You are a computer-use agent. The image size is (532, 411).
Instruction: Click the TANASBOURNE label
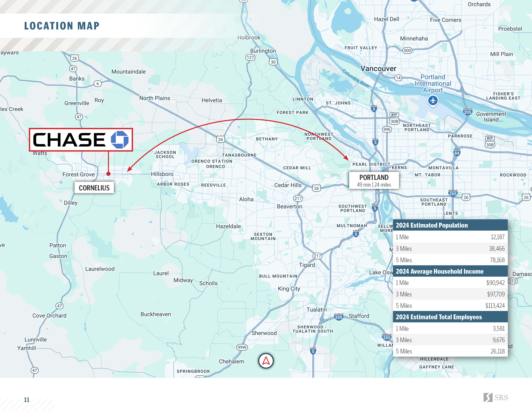coord(239,155)
